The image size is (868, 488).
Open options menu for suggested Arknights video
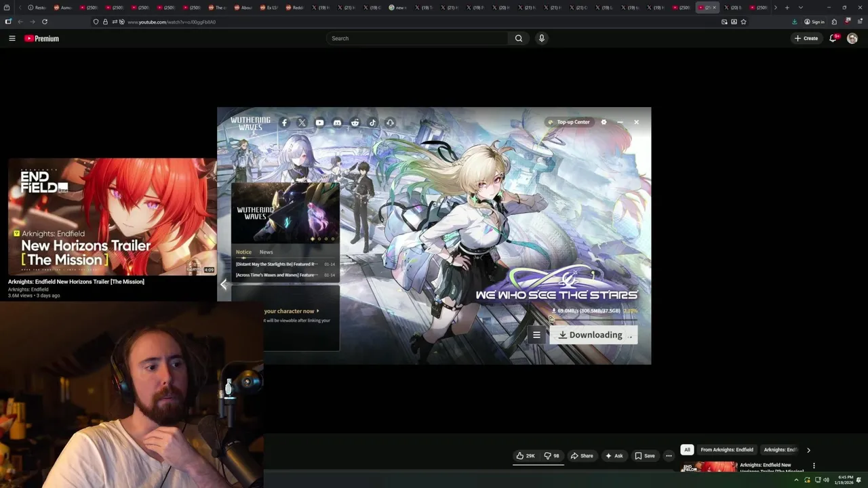coord(814,466)
